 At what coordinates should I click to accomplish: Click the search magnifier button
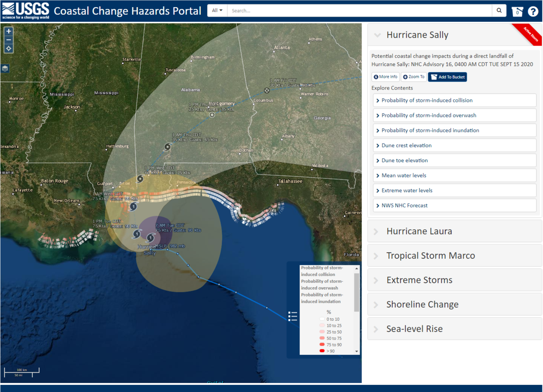tap(499, 10)
